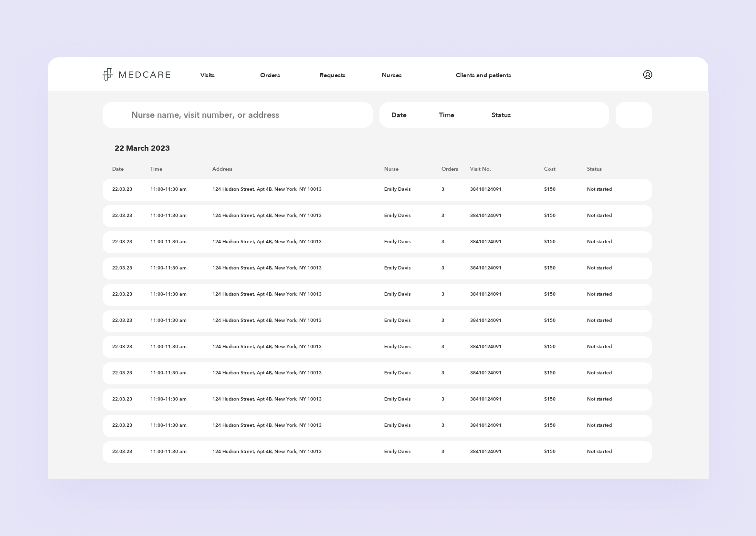This screenshot has height=536, width=756.
Task: Sort by the Date column header
Action: [118, 169]
